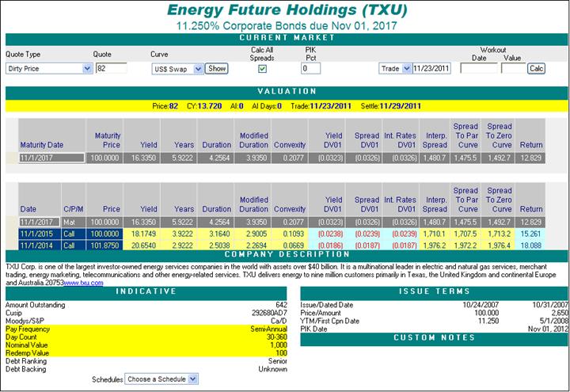
Task: Click the Settle date 11/29/2011
Action: (x=400, y=106)
